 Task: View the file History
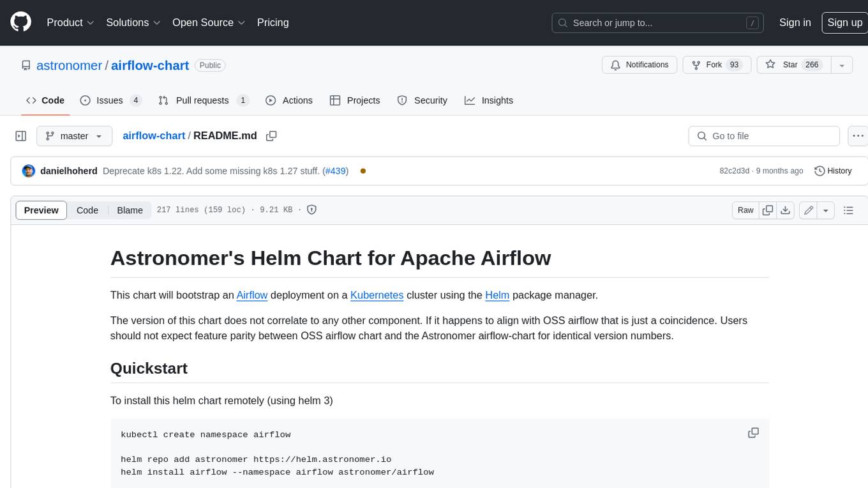834,171
